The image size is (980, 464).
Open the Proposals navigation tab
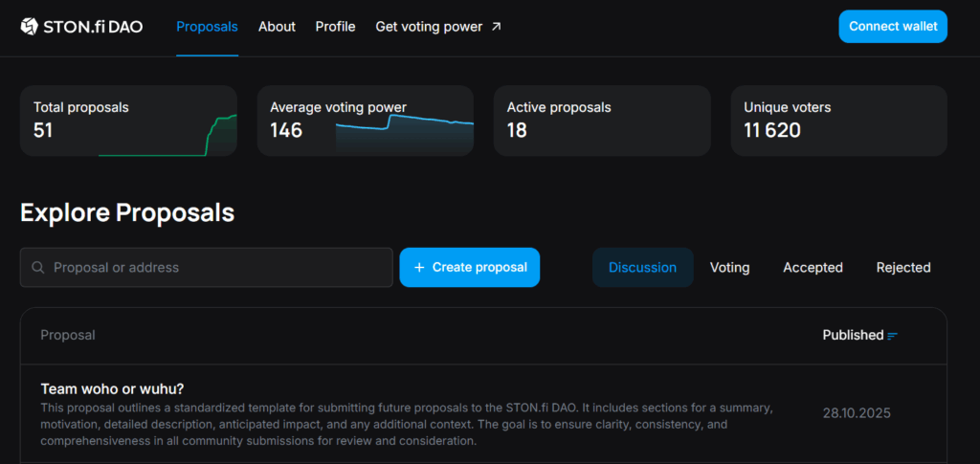click(x=207, y=27)
